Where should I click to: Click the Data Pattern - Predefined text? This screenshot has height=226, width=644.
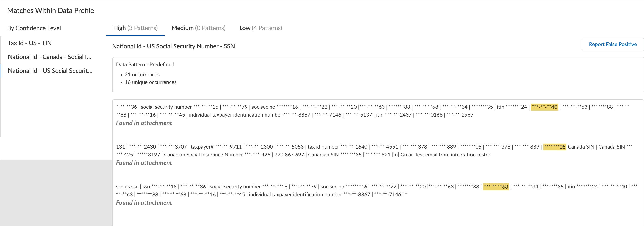click(x=145, y=65)
